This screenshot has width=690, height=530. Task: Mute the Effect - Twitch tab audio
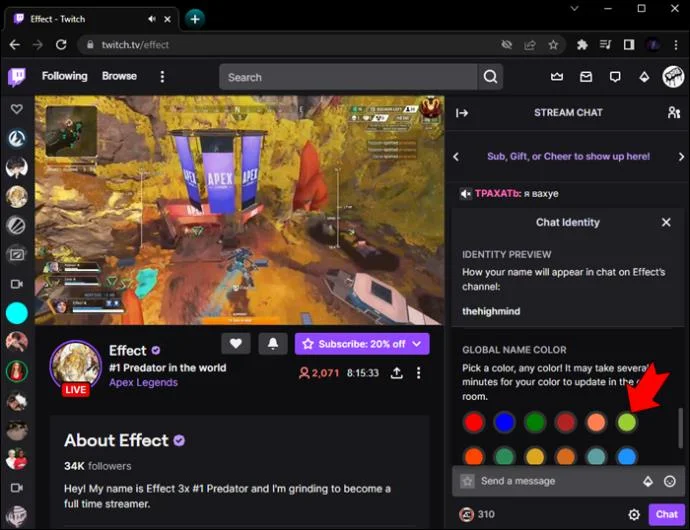click(x=152, y=19)
